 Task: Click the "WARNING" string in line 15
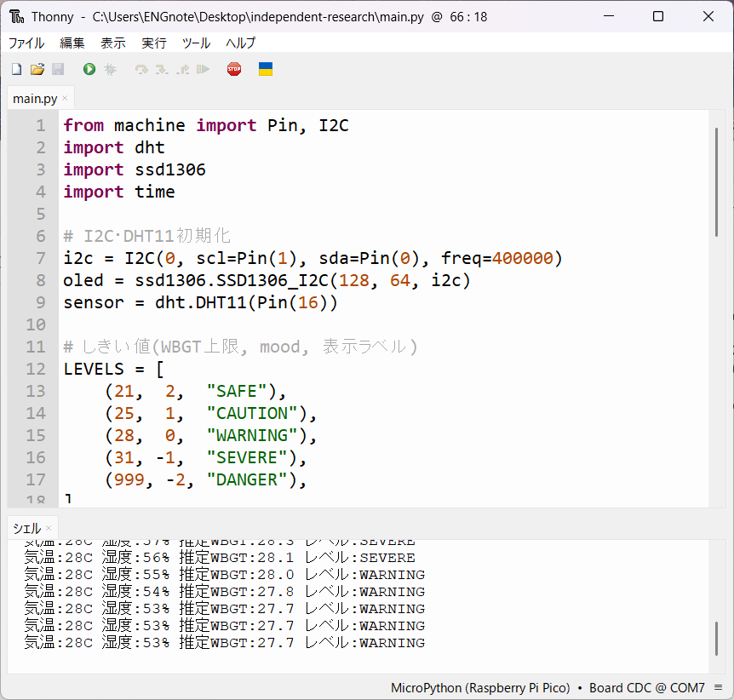click(x=252, y=435)
